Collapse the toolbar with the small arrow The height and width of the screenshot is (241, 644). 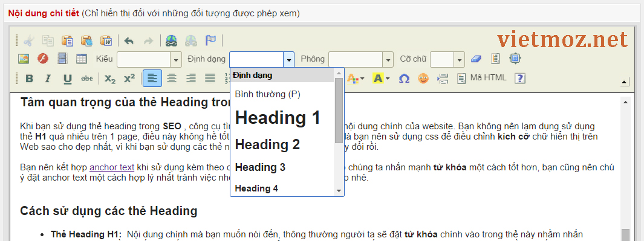624,82
